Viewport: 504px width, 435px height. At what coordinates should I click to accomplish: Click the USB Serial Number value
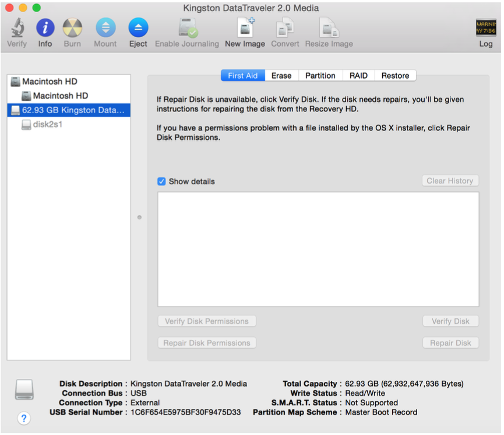point(185,412)
